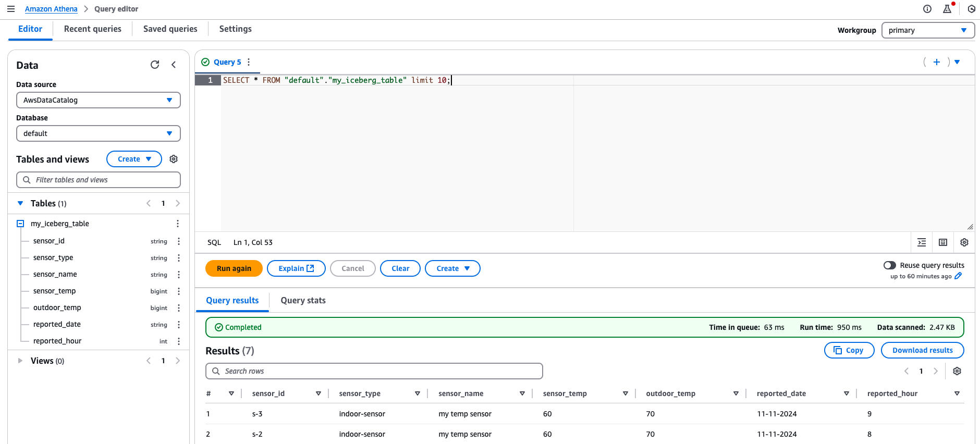Open actions menu for sensor_name column
Image resolution: width=980 pixels, height=444 pixels.
[179, 275]
